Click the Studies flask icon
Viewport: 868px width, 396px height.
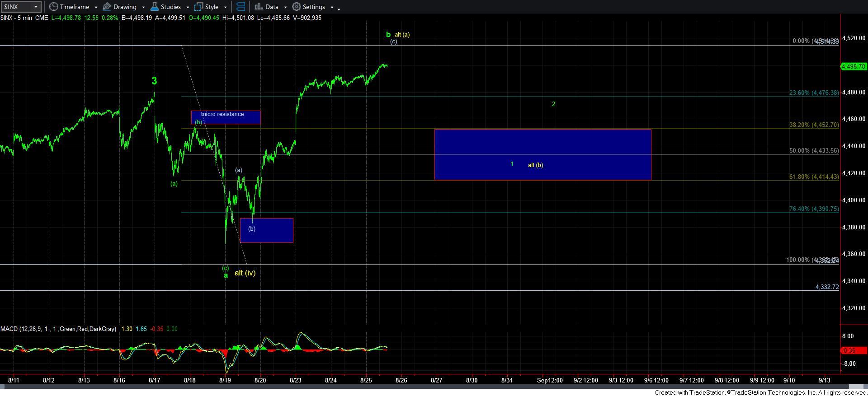(154, 7)
